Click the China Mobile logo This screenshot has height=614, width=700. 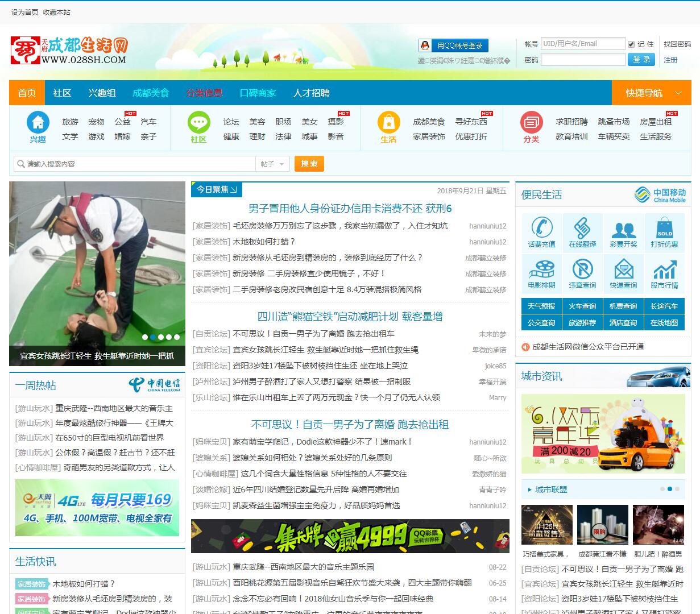(660, 195)
